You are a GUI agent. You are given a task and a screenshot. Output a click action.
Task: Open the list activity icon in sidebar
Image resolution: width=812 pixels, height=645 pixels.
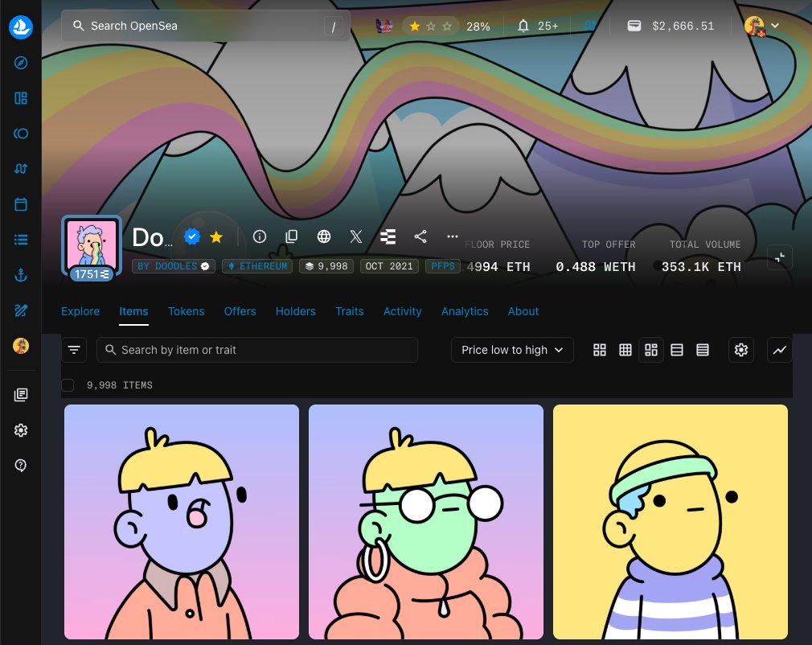(x=21, y=240)
